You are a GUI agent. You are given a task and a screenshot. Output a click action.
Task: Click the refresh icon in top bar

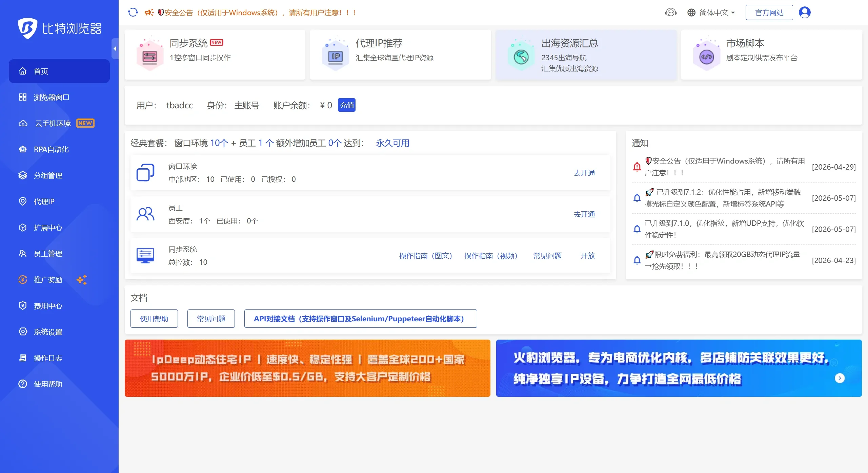133,13
